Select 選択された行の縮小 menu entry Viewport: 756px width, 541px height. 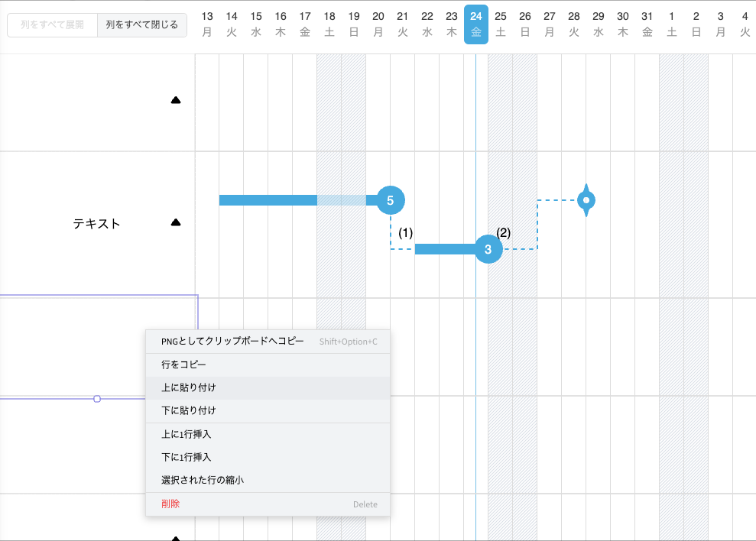pyautogui.click(x=203, y=481)
